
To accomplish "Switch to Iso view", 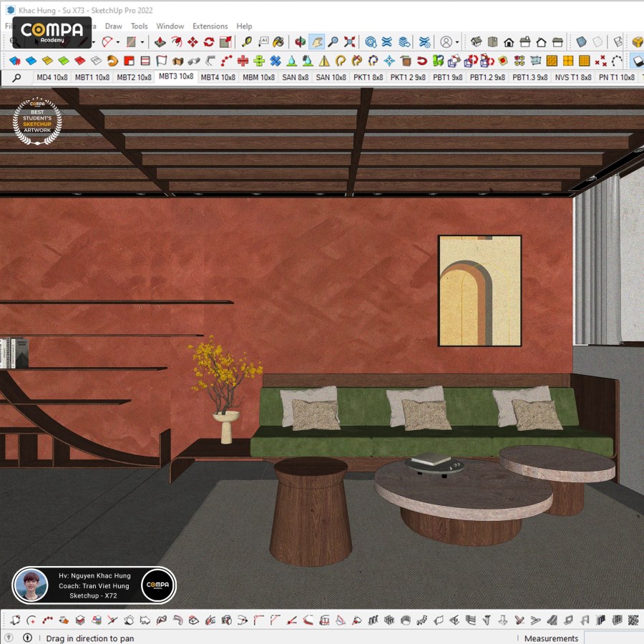I will (477, 42).
